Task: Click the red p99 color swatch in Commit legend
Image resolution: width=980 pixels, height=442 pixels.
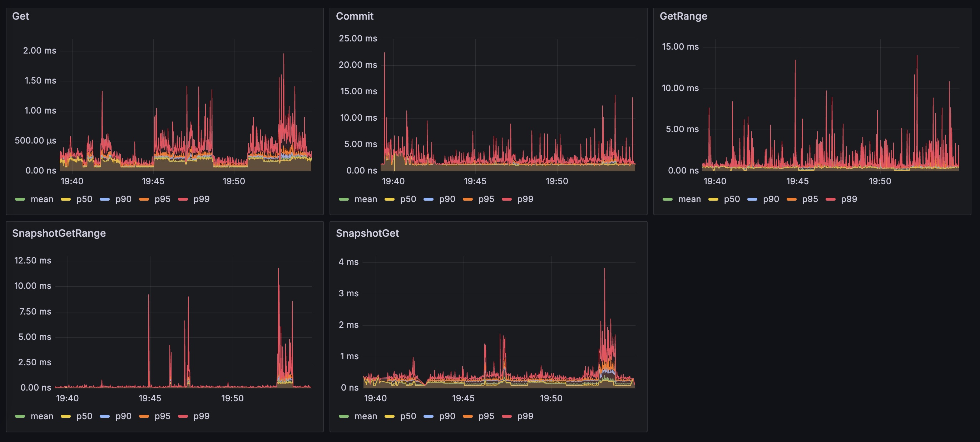Action: point(507,199)
